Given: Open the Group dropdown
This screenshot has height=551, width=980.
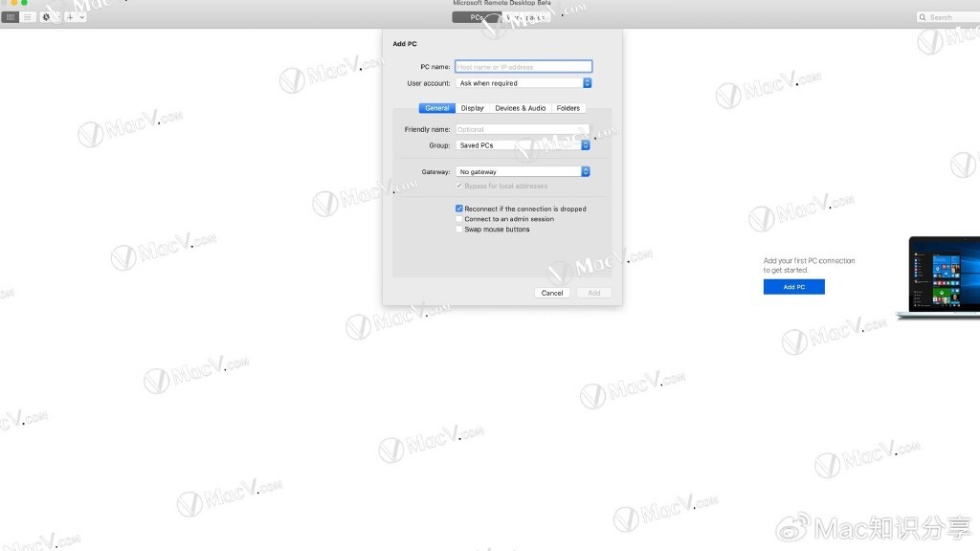Looking at the screenshot, I should [x=523, y=145].
